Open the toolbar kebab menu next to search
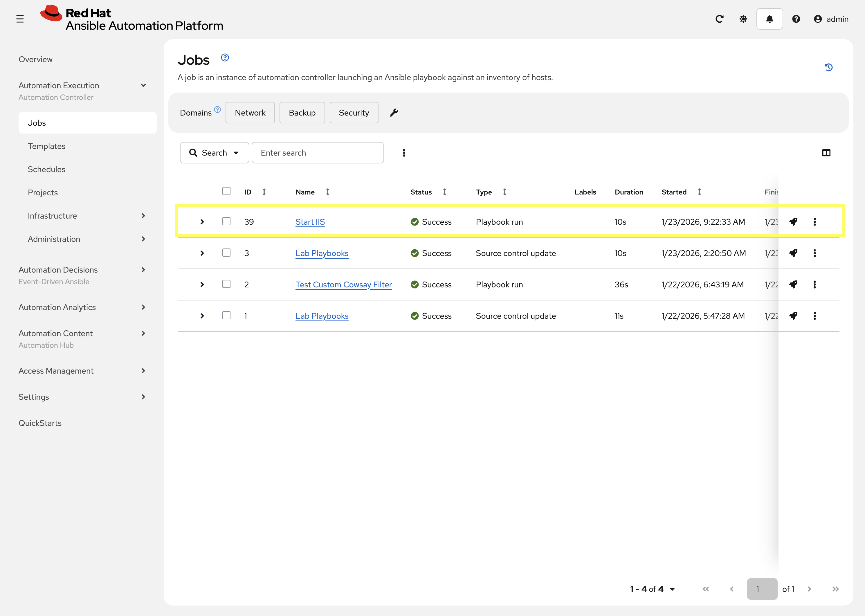Viewport: 865px width, 616px height. pos(404,153)
